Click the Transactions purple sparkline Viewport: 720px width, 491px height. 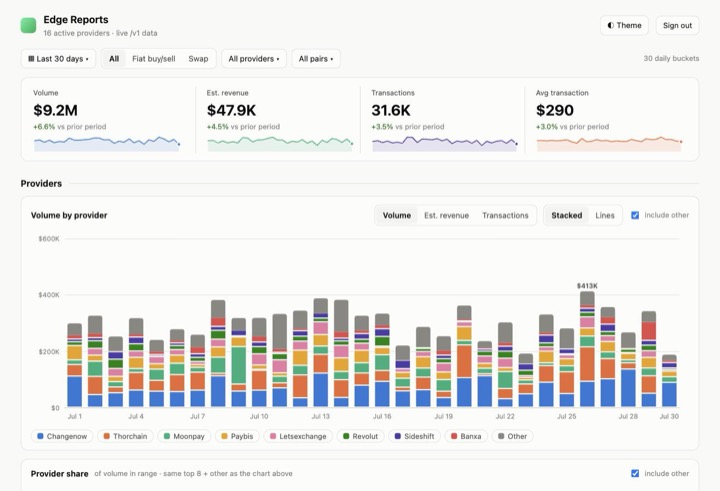pos(445,144)
